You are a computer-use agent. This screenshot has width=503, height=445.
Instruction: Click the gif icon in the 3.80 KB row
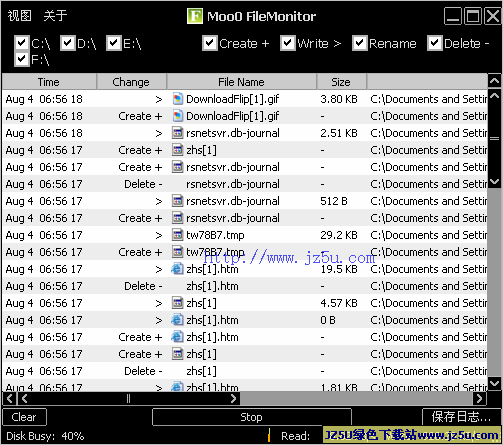click(178, 99)
